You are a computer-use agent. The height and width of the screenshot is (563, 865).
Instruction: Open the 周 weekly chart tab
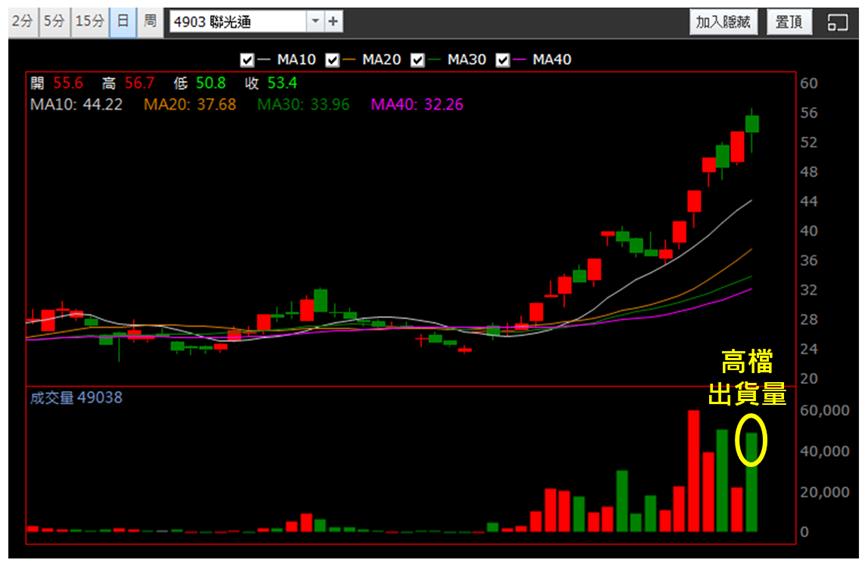click(x=150, y=22)
